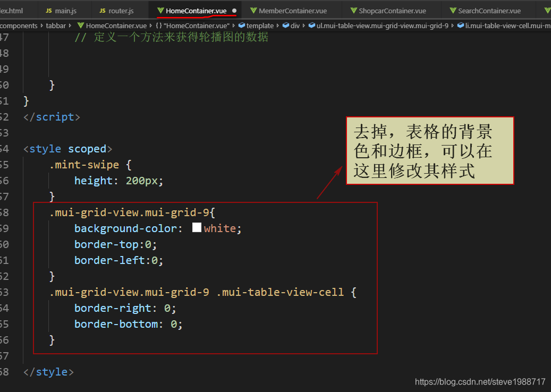Click the "white" color value
This screenshot has width=551, height=392.
pyautogui.click(x=220, y=228)
